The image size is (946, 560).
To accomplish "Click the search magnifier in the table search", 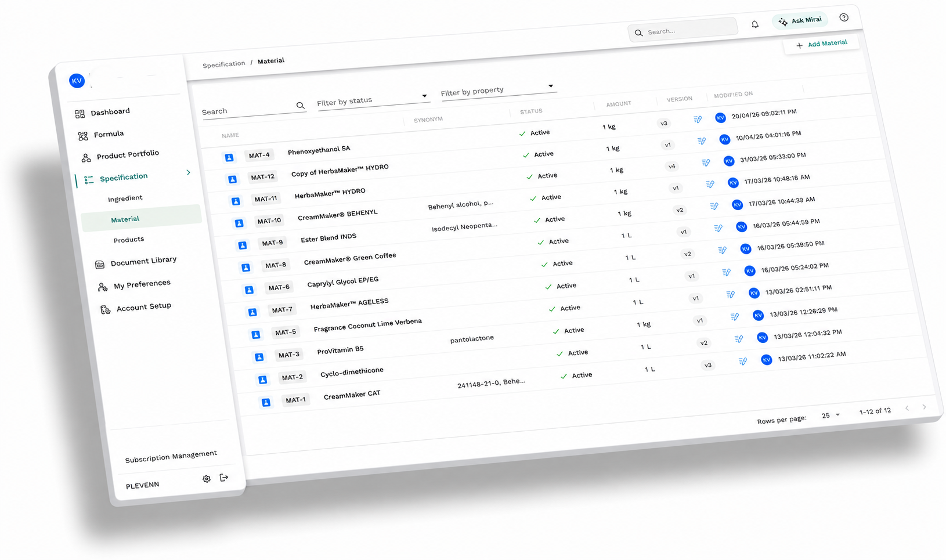I will (300, 105).
